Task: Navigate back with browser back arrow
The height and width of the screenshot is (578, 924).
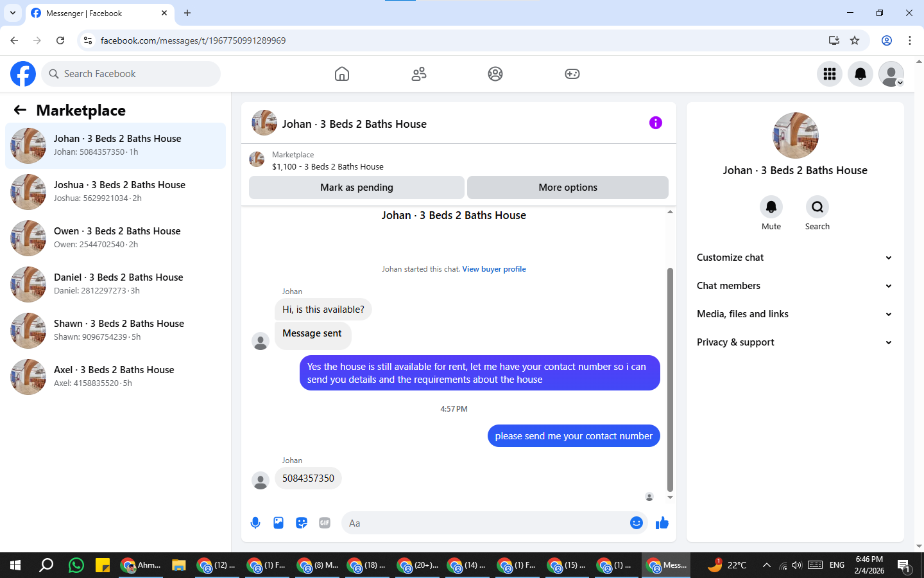Action: 14,40
